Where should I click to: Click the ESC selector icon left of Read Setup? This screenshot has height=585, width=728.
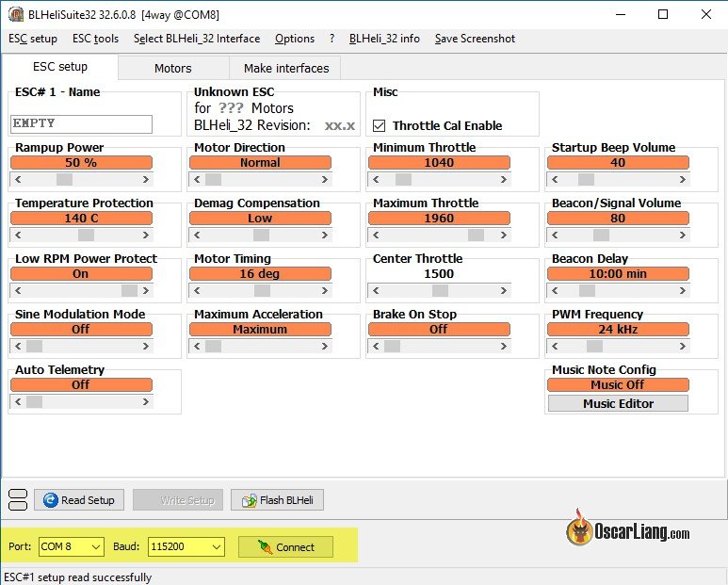point(17,499)
